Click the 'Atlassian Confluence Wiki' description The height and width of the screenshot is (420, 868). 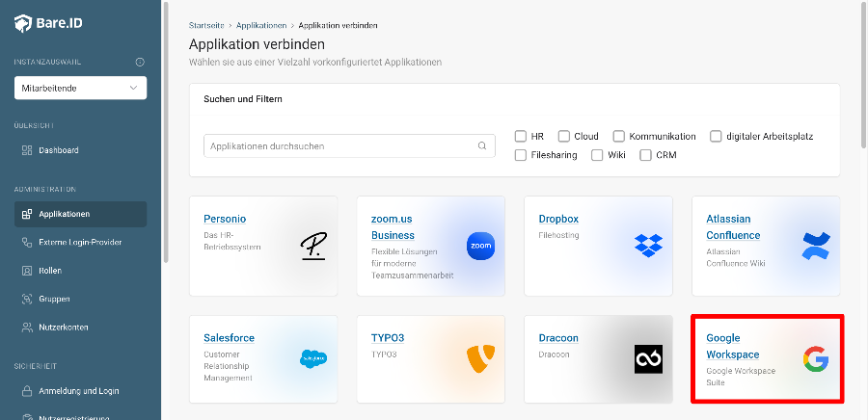(736, 257)
